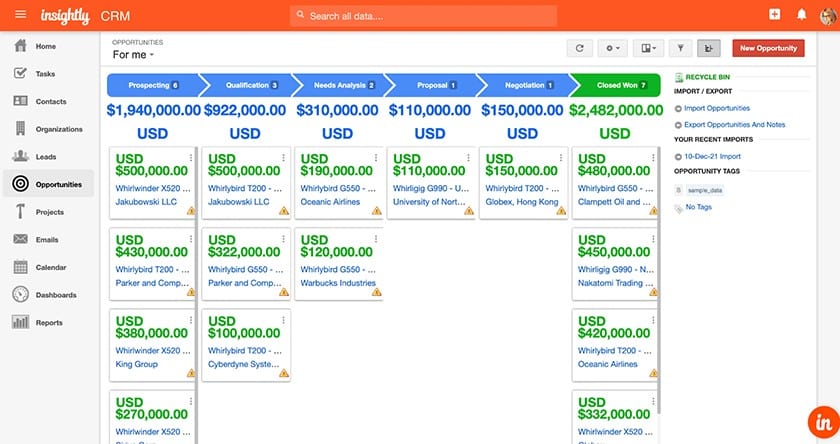
Task: Open the user profile avatar
Action: click(828, 16)
